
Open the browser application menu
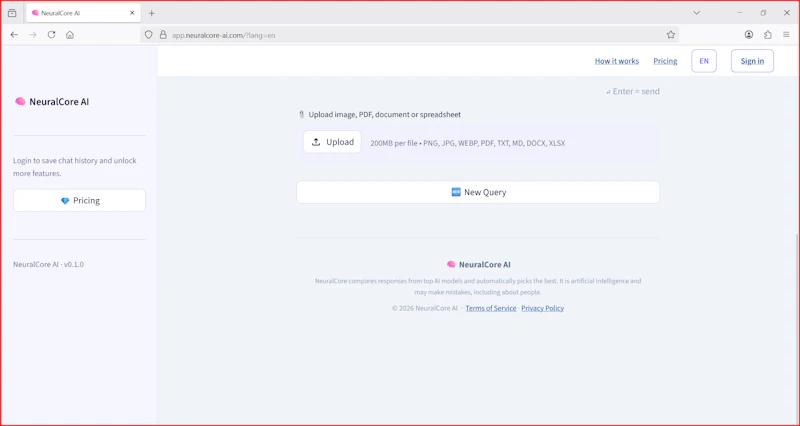point(786,35)
